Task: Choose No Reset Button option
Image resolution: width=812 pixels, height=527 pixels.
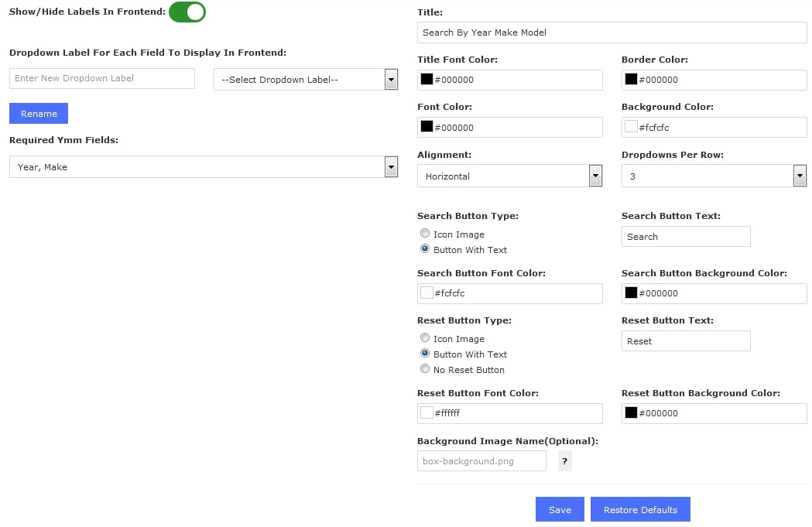Action: 425,369
